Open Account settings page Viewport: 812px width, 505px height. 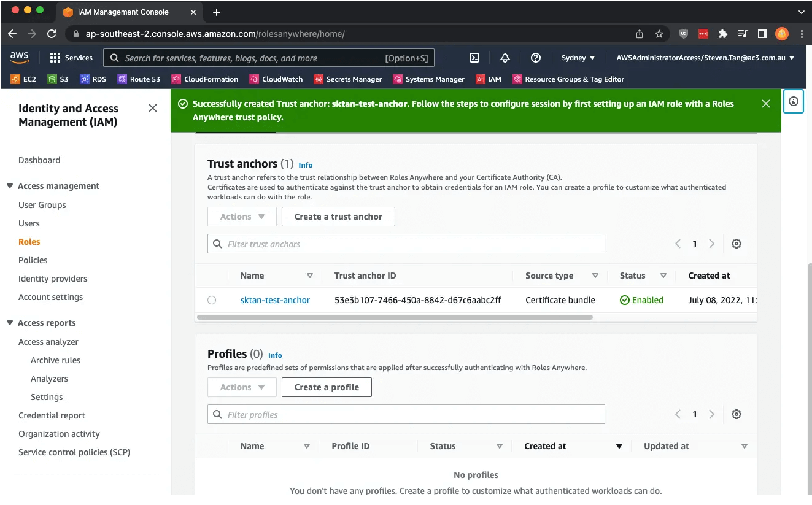point(51,297)
